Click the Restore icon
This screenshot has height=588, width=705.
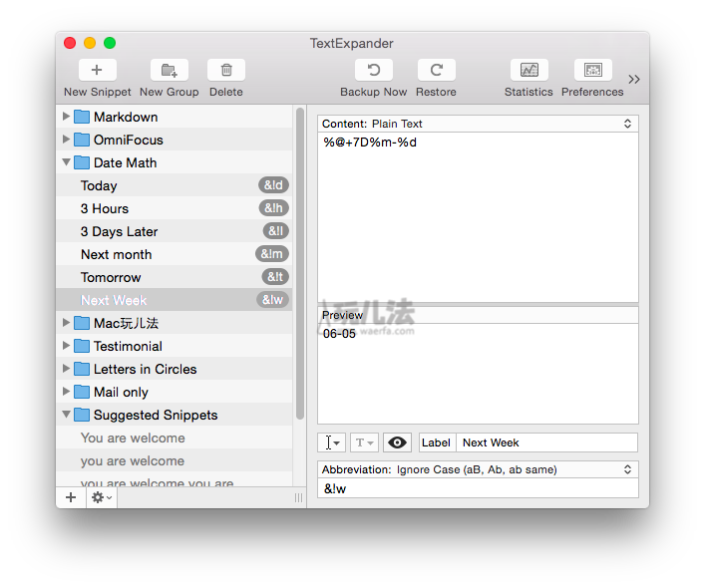click(x=436, y=70)
